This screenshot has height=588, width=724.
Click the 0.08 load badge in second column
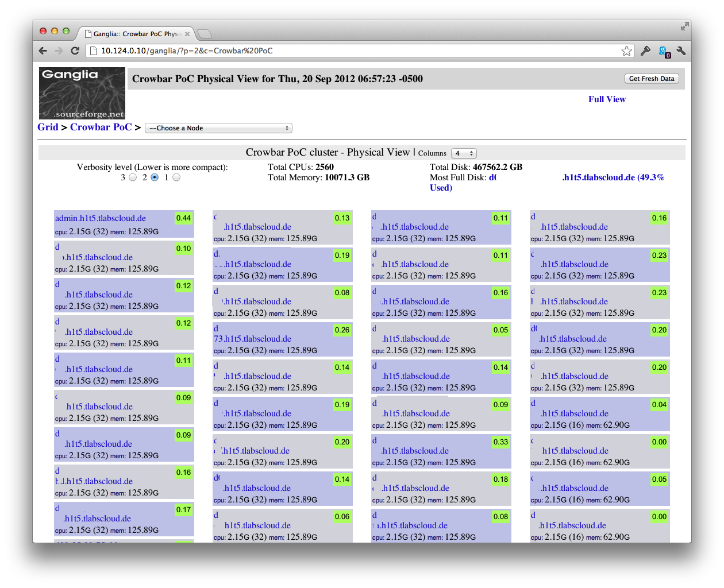342,293
